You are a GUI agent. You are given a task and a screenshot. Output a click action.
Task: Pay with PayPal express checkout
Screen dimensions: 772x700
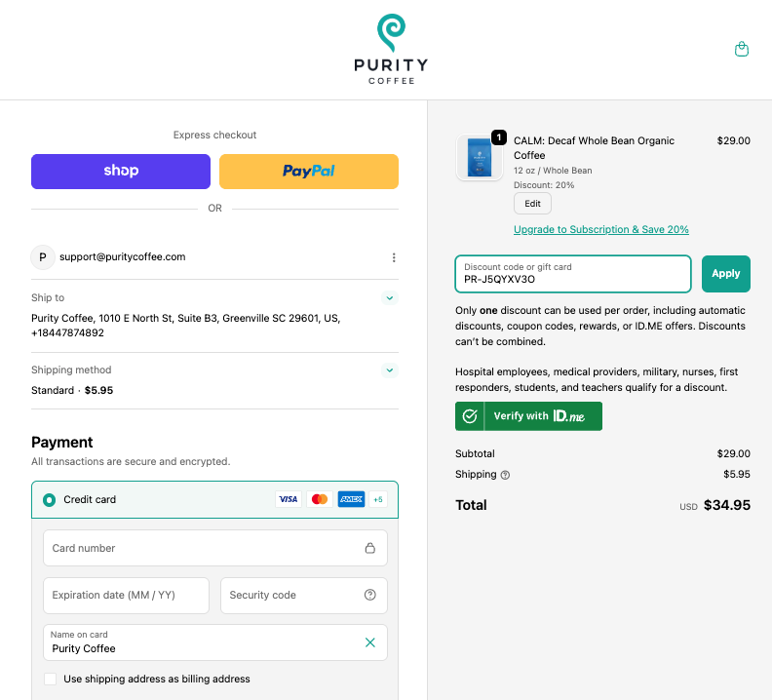[309, 171]
